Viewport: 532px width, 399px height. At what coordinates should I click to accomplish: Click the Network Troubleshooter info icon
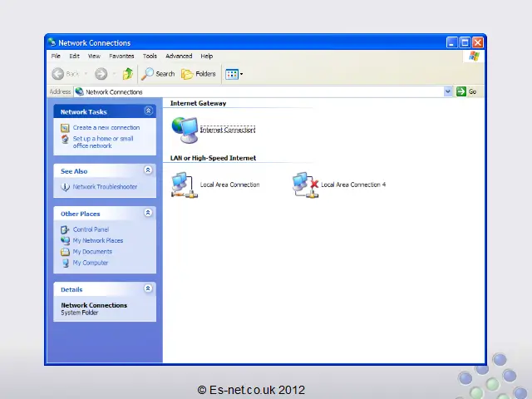click(65, 187)
